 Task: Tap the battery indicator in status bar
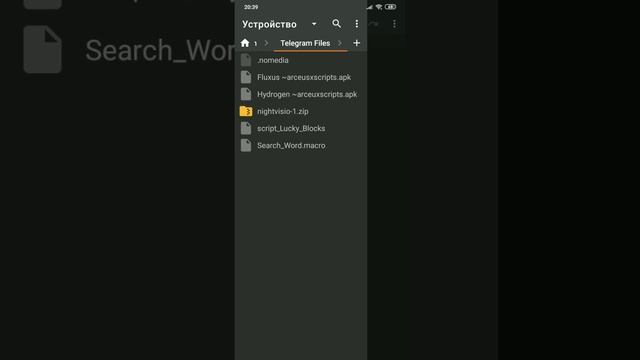pos(391,7)
